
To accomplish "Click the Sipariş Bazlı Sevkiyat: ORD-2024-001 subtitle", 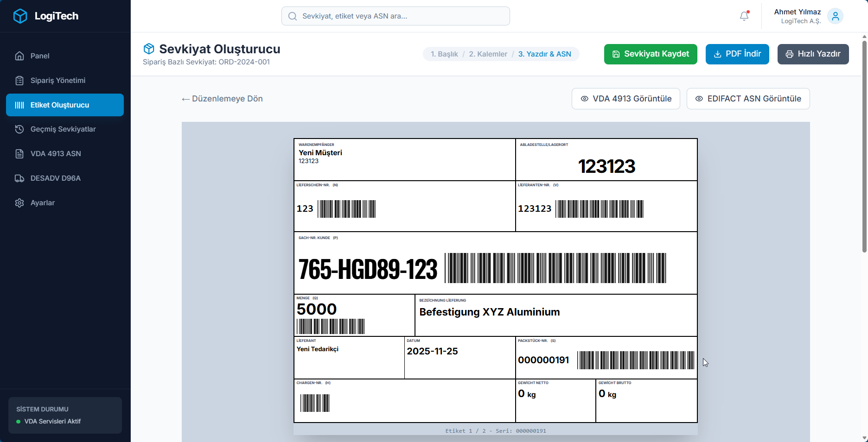I will [x=206, y=62].
